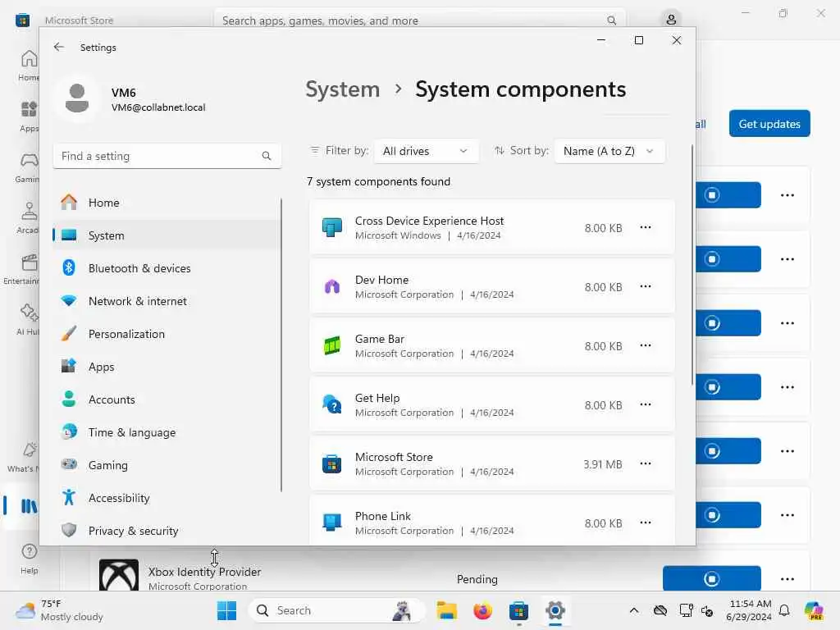Image resolution: width=840 pixels, height=630 pixels.
Task: Click the Dev Home component name text
Action: (381, 280)
